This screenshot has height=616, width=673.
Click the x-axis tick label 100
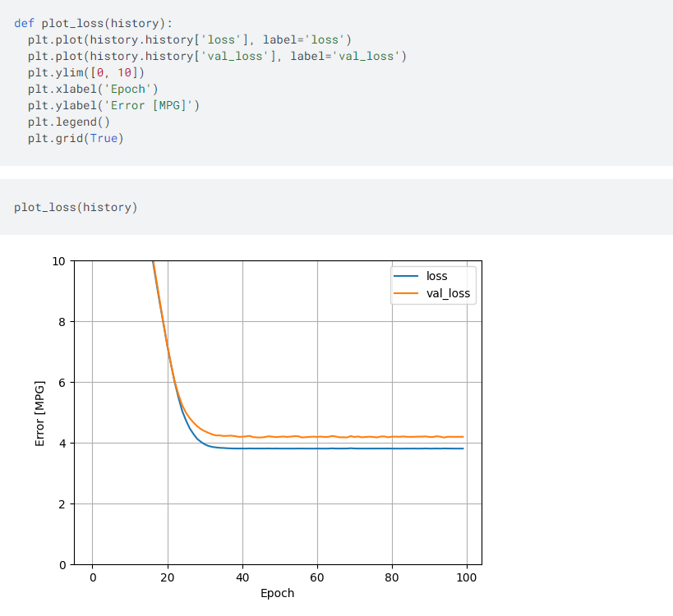coord(467,577)
